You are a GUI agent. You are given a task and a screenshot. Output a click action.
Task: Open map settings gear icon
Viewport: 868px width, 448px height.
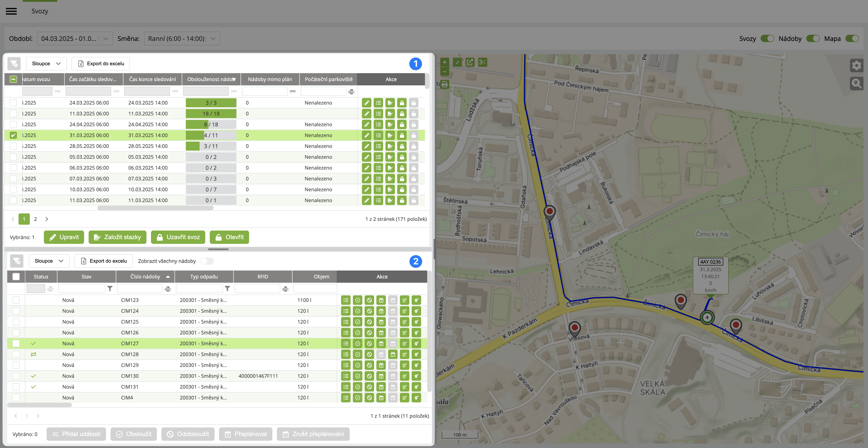coord(856,65)
